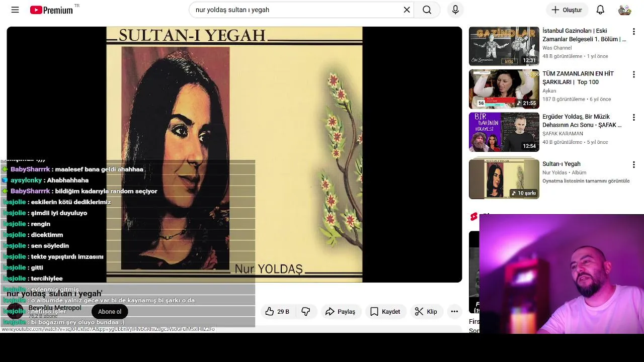This screenshot has width=644, height=362.
Task: Clear the search box text
Action: pos(407,10)
